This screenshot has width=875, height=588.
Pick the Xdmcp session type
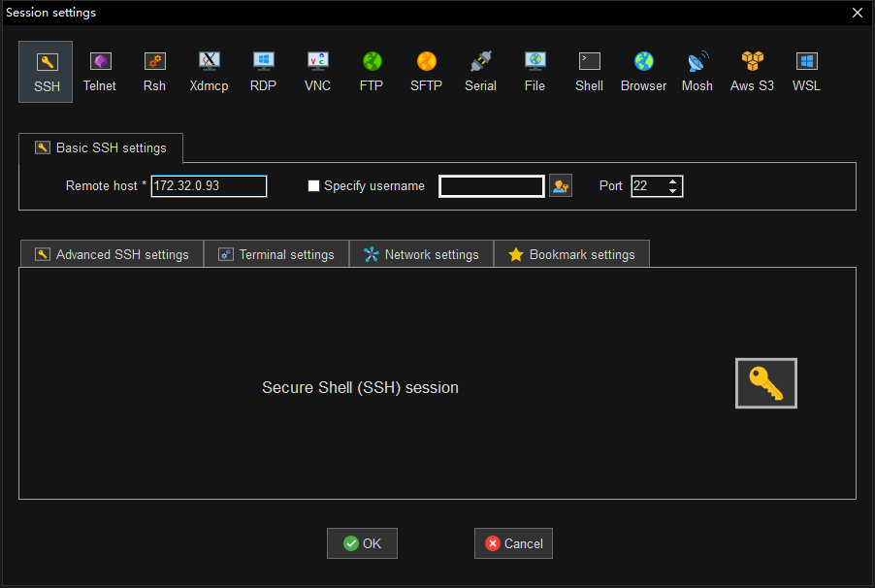click(x=209, y=72)
